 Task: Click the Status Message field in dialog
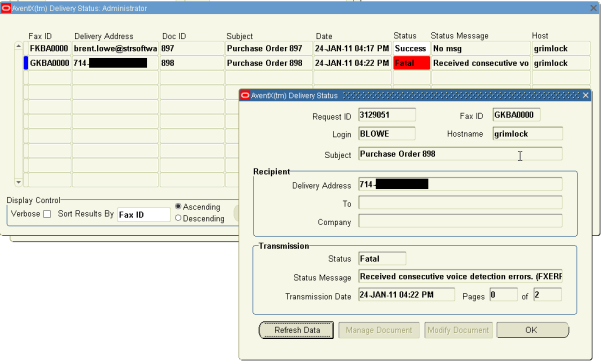(x=460, y=276)
